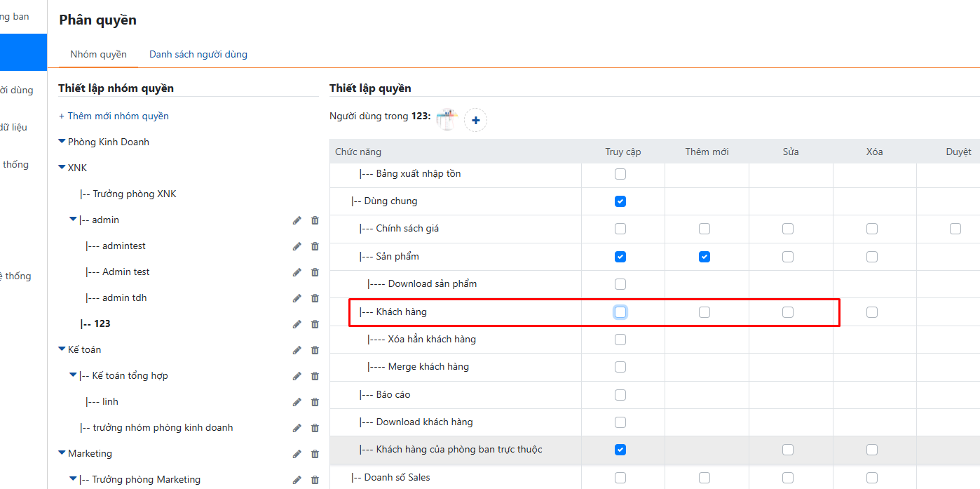Edit the 123 permission group
The height and width of the screenshot is (489, 980).
tap(297, 324)
